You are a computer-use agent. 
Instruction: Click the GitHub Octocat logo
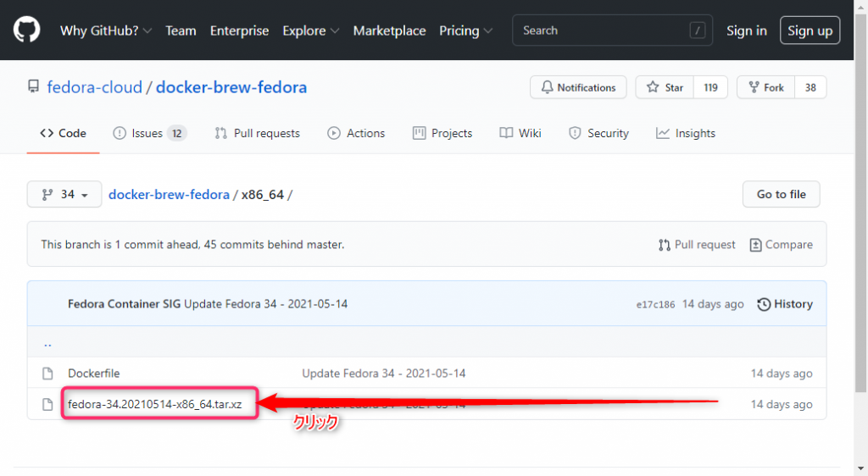[x=26, y=30]
